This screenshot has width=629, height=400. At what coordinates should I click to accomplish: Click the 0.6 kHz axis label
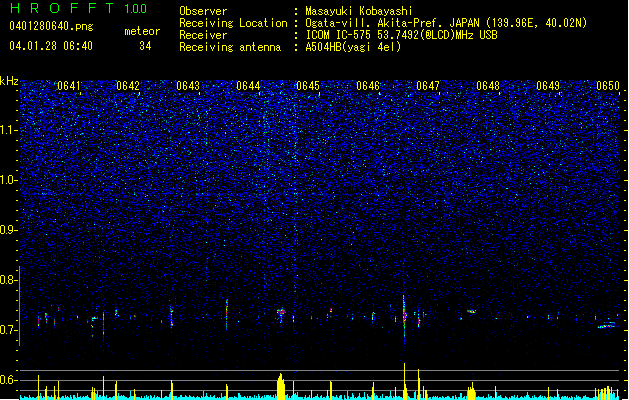[9, 380]
